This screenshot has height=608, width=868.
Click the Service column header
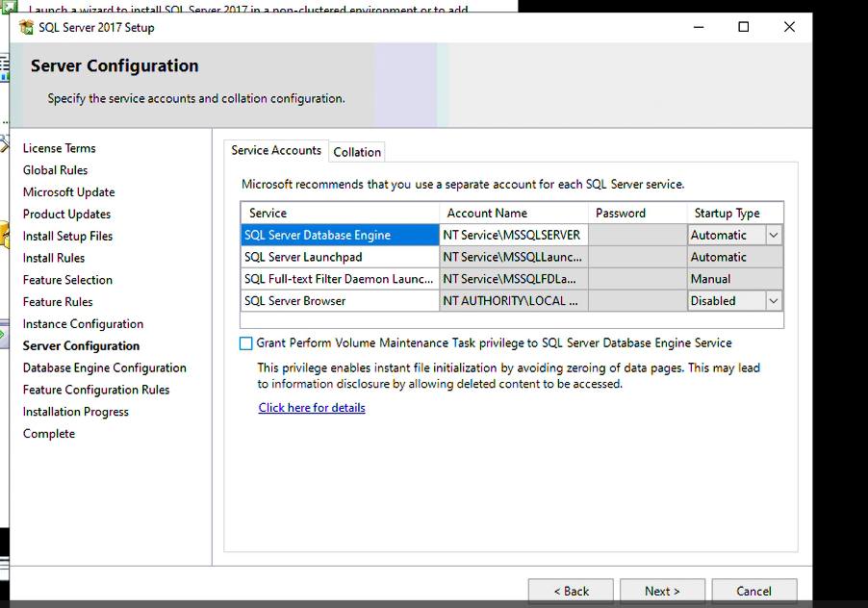click(340, 213)
